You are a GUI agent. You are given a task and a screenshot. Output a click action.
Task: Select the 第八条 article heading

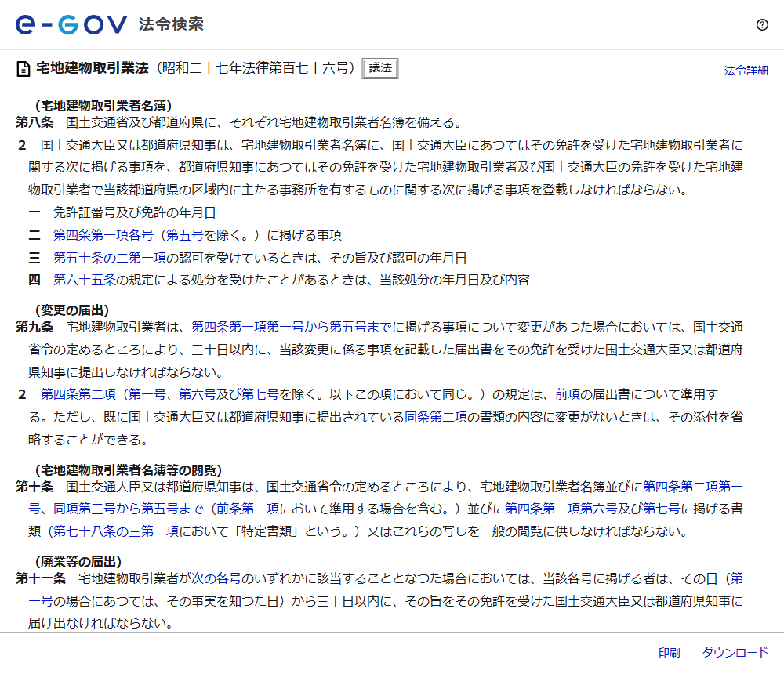[34, 122]
